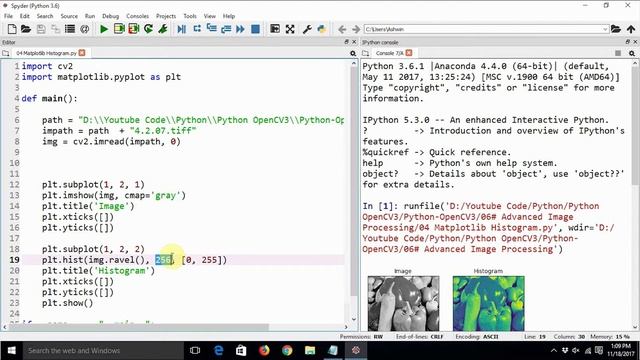The height and width of the screenshot is (360, 640).
Task: Browse tabs icon in the editor pane
Action: tap(6, 53)
